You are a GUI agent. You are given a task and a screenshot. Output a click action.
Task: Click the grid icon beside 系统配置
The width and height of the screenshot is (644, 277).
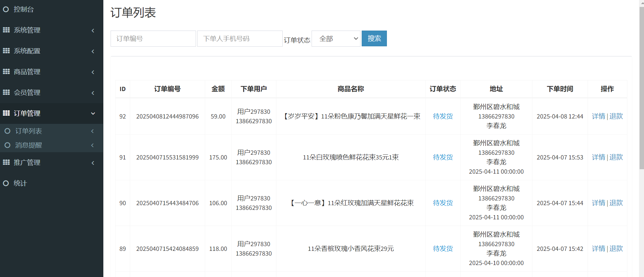(6, 51)
